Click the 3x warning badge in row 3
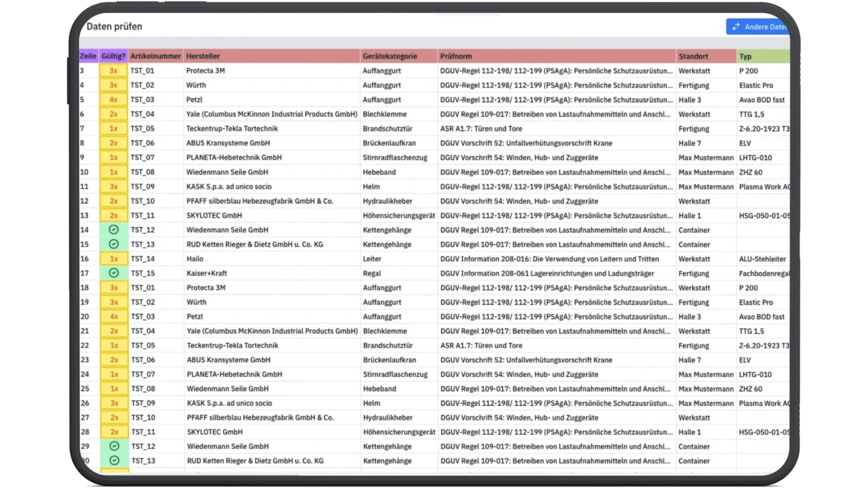This screenshot has height=488, width=868. click(x=113, y=70)
